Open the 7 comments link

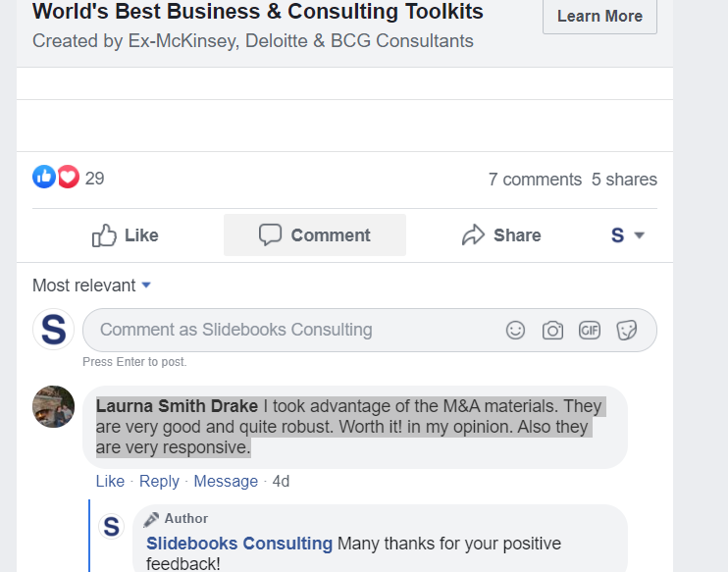coord(535,180)
